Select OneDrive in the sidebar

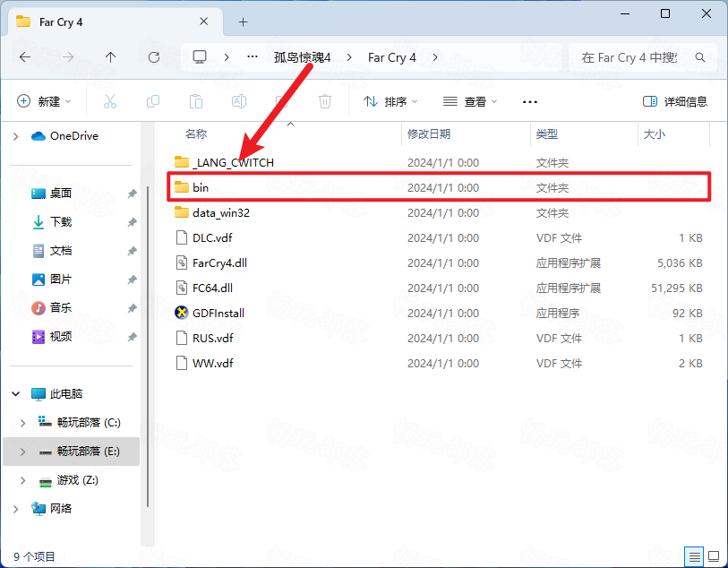pyautogui.click(x=64, y=136)
